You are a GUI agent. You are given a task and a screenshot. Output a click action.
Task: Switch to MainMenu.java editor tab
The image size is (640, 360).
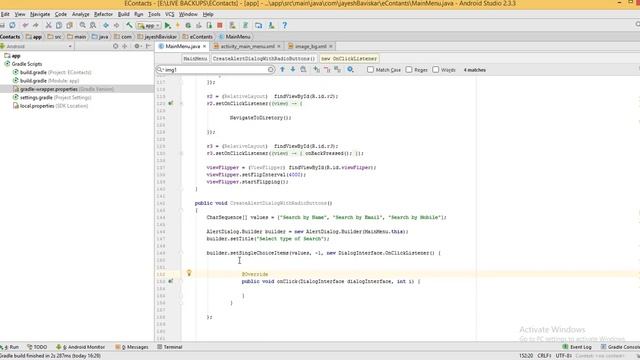click(x=183, y=46)
